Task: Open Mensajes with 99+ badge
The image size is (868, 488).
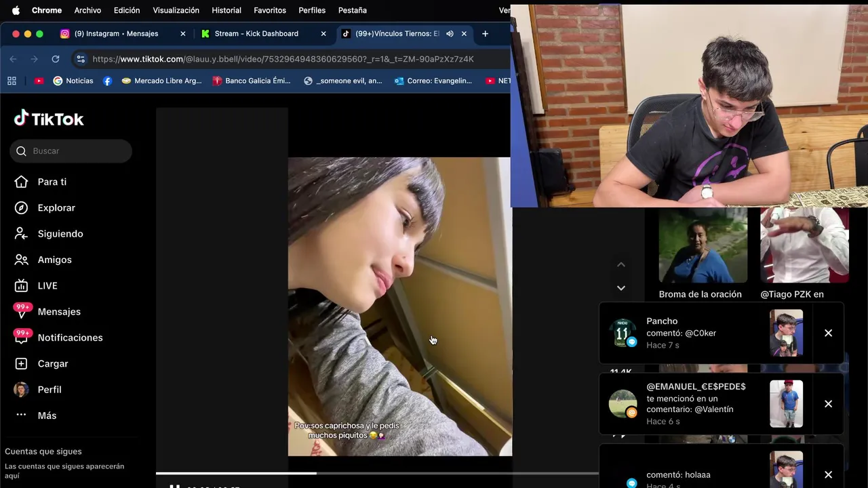Action: [x=47, y=312]
